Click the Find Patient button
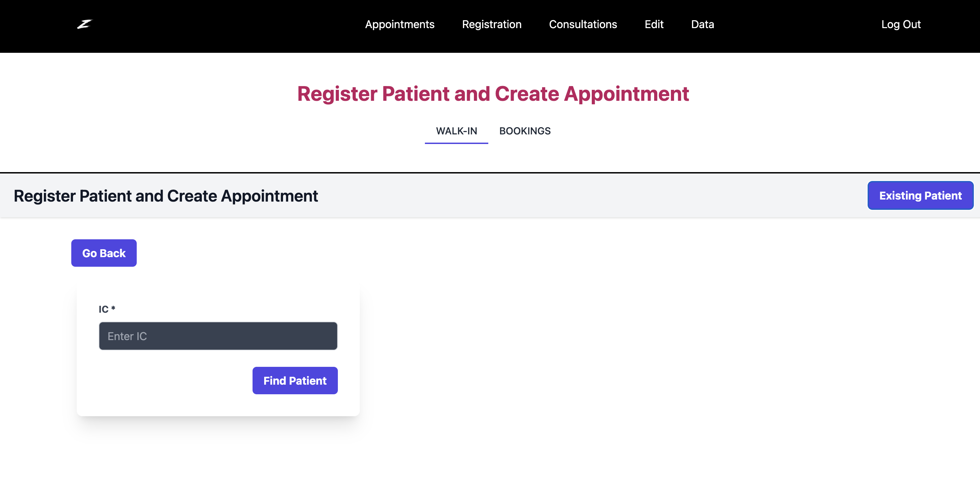980x493 pixels. tap(295, 381)
